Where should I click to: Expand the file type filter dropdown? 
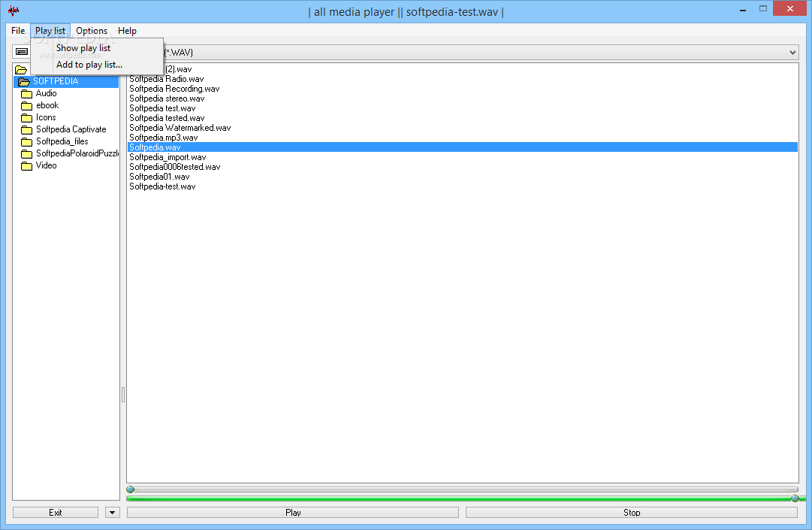click(792, 53)
